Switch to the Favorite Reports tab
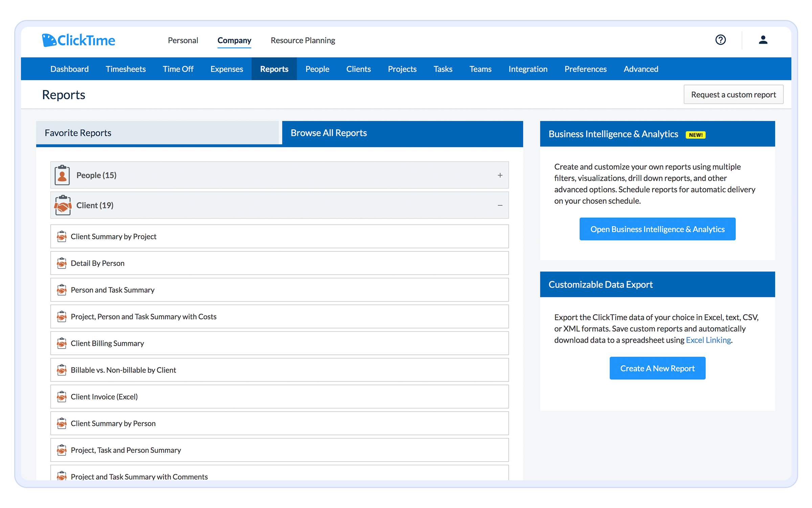This screenshot has height=508, width=812. 157,133
